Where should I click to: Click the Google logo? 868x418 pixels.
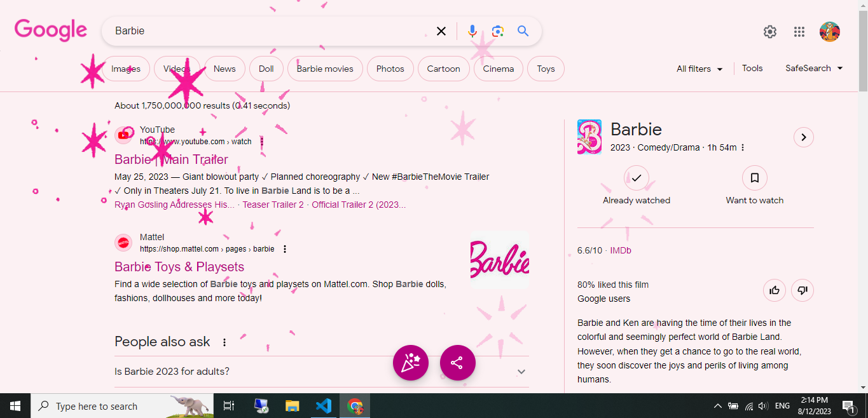tap(51, 30)
